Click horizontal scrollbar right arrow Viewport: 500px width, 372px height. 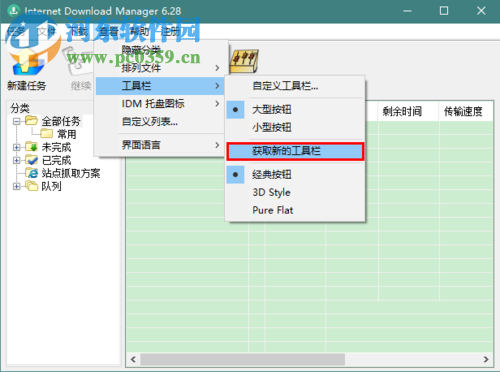[486, 359]
